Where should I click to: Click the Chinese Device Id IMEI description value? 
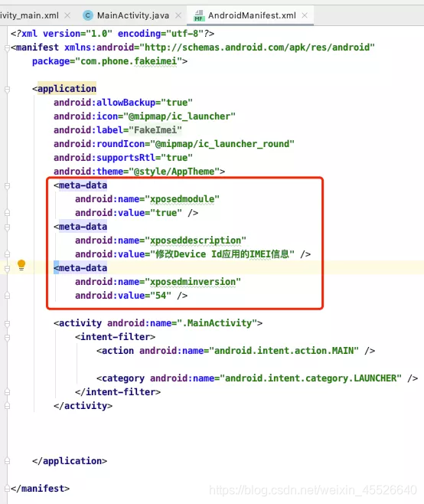point(222,254)
